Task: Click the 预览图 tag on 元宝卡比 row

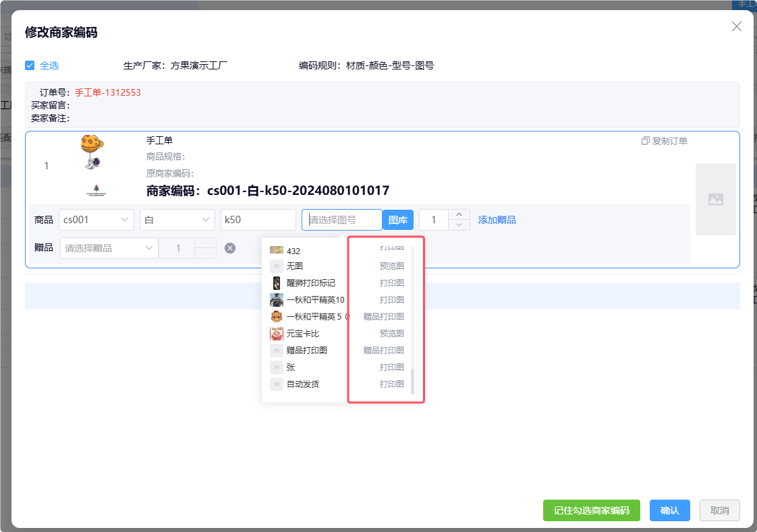Action: pyautogui.click(x=391, y=333)
